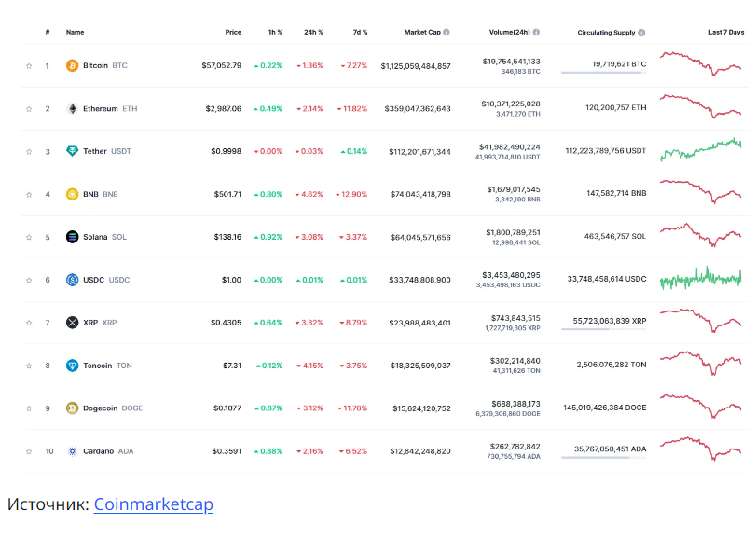Click the Cardano logo icon
The width and height of the screenshot is (756, 539).
click(x=72, y=451)
